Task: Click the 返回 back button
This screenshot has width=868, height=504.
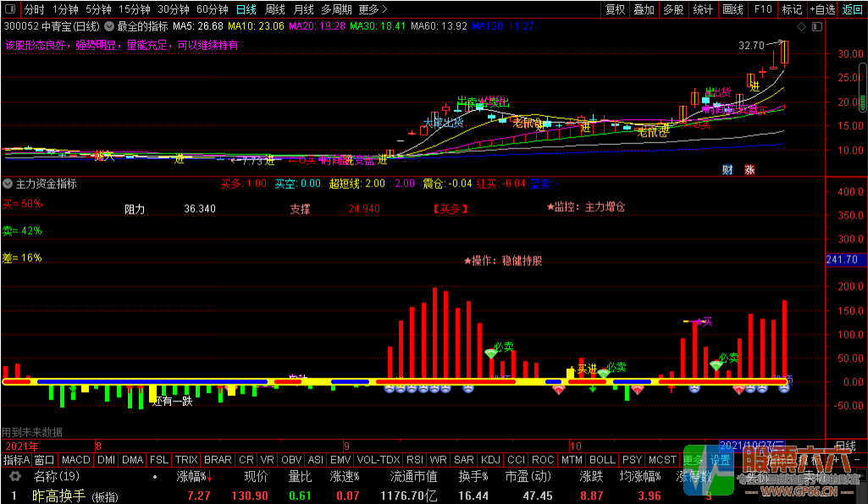Action: (853, 9)
